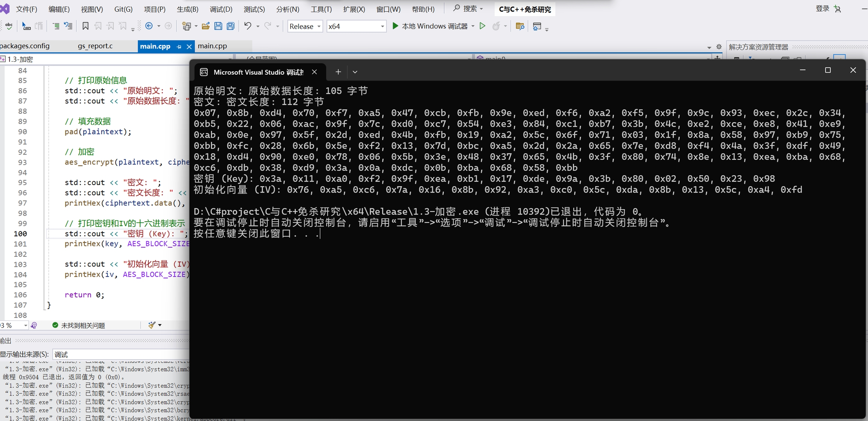
Task: Toggle bookmark on current line
Action: [x=86, y=26]
